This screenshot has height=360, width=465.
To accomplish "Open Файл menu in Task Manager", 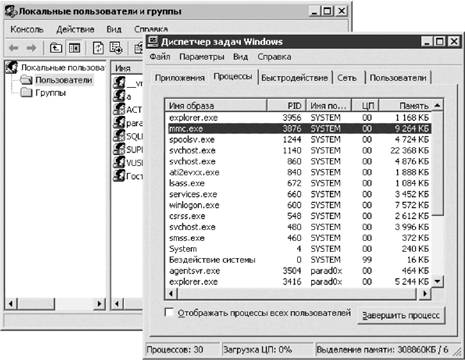I will [x=160, y=57].
